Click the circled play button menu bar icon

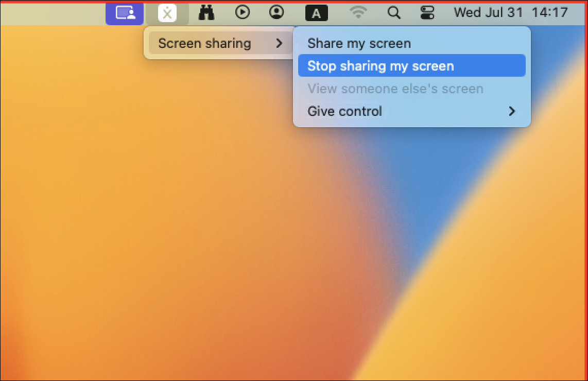pyautogui.click(x=242, y=12)
